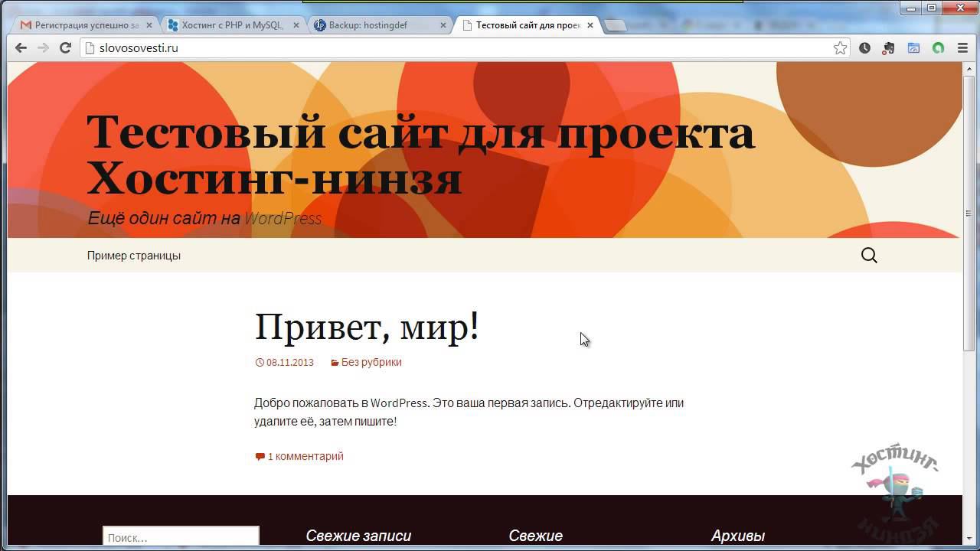This screenshot has width=980, height=551.
Task: Open the green circle extension icon
Action: tap(938, 48)
